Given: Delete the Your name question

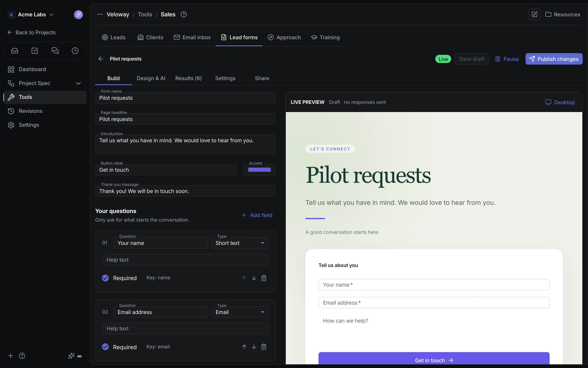Looking at the screenshot, I should point(264,278).
